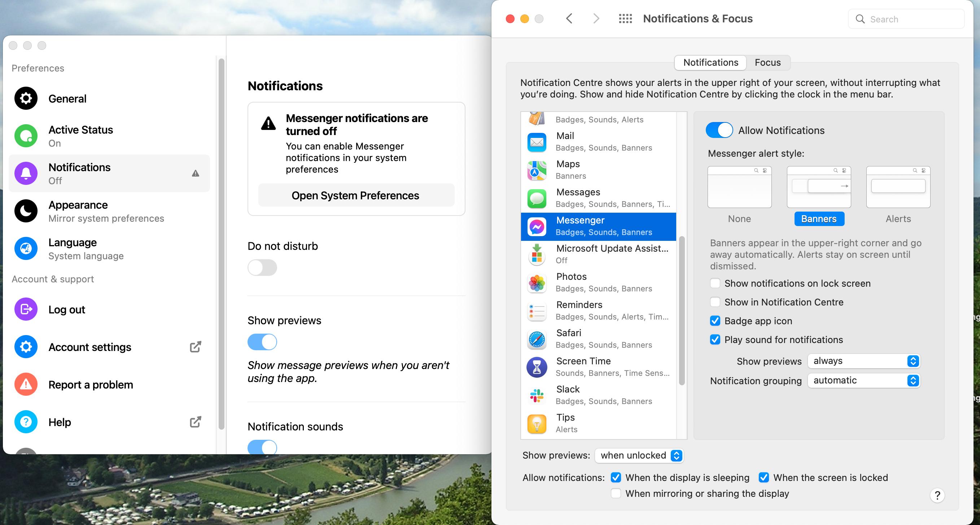Select the purple Notifications bell icon

(26, 173)
